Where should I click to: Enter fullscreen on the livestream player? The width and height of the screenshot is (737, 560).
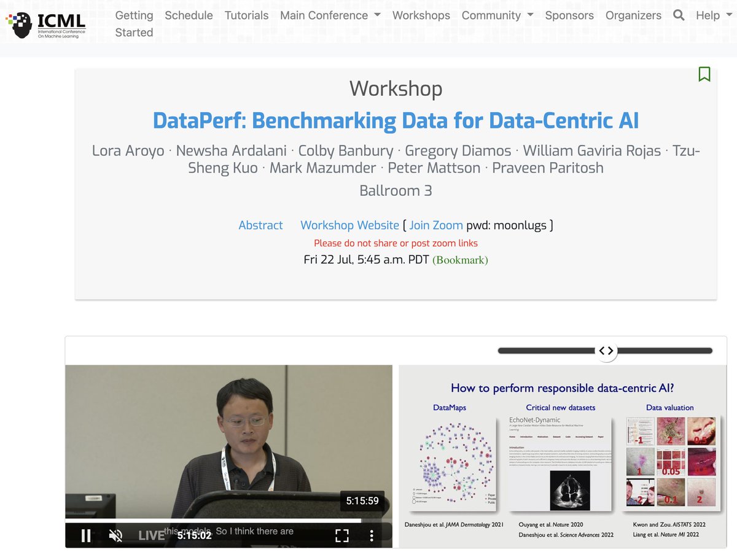click(x=342, y=535)
